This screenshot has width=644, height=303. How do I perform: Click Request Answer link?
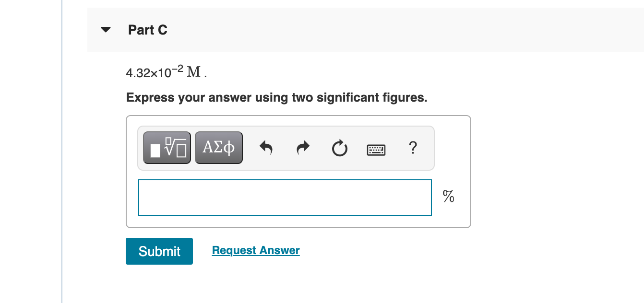click(255, 250)
